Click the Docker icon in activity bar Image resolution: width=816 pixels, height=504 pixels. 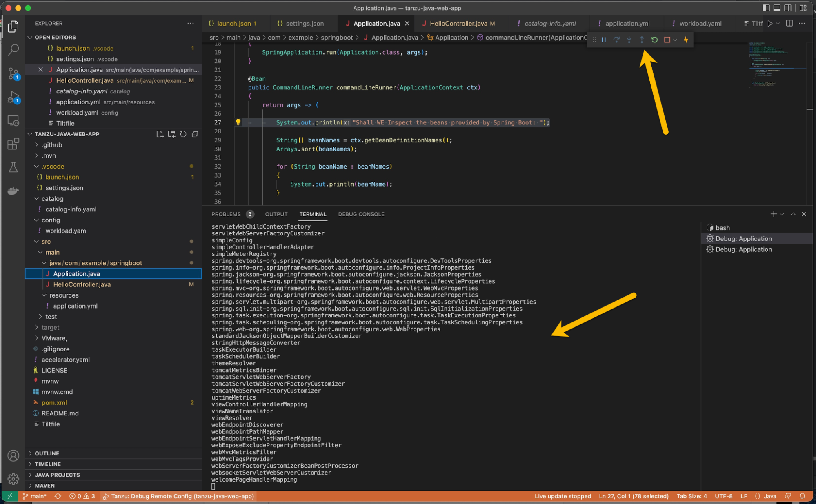[x=13, y=191]
